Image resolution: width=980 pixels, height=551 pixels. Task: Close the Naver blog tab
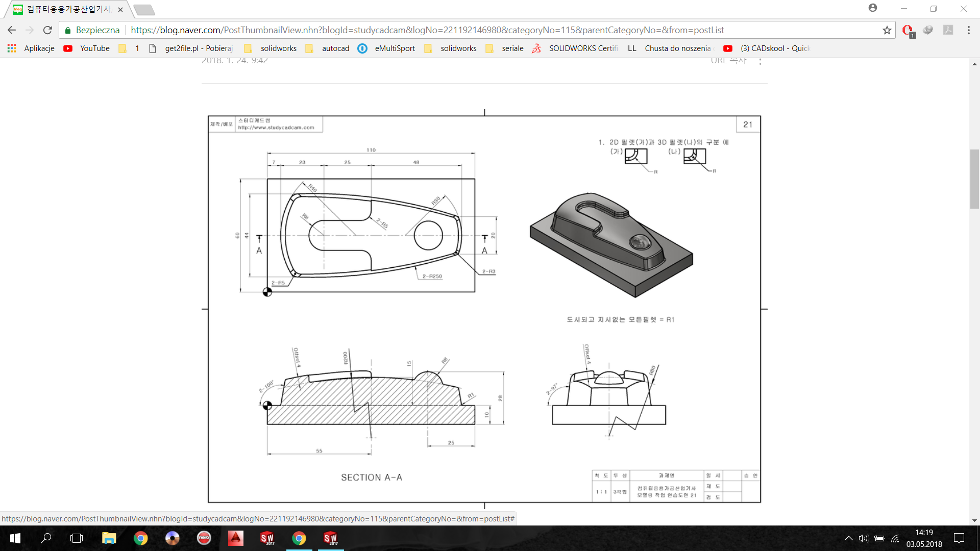[x=120, y=9]
